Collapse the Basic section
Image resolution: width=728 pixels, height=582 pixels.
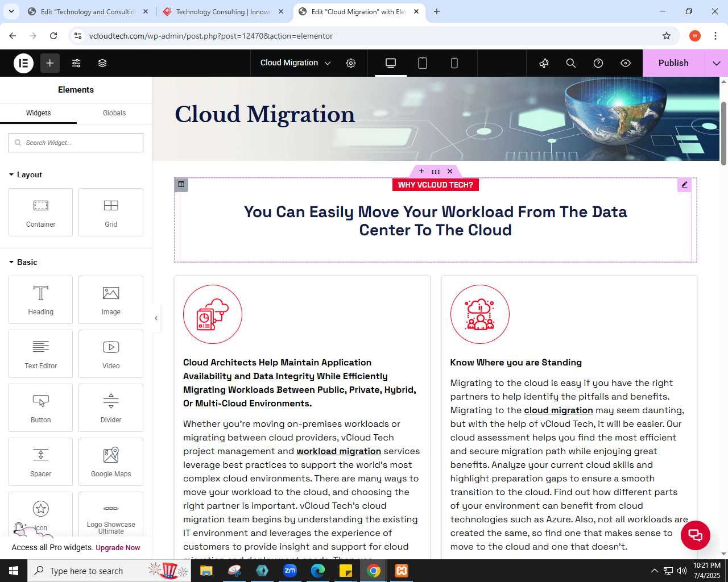23,262
